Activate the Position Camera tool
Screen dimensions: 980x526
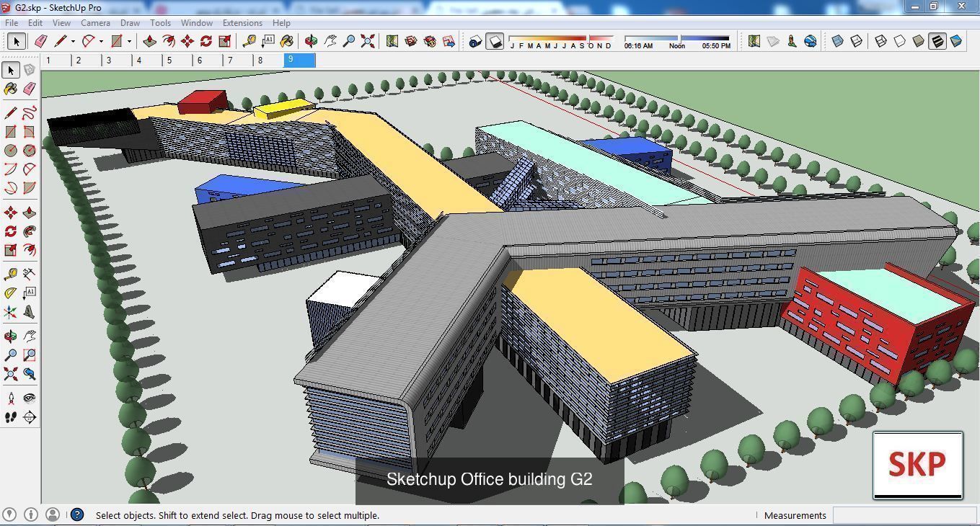11,398
